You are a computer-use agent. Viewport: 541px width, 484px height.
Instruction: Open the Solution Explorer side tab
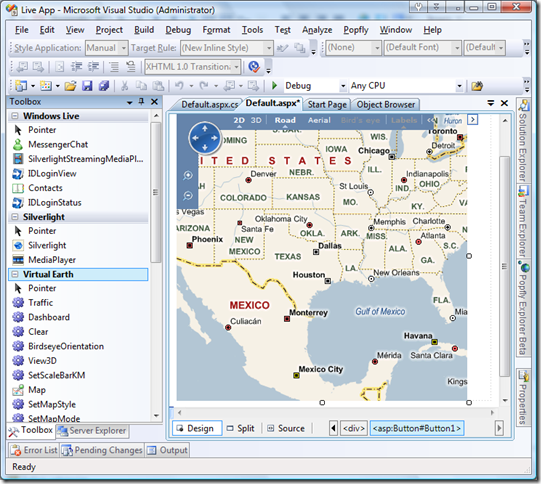pyautogui.click(x=523, y=141)
